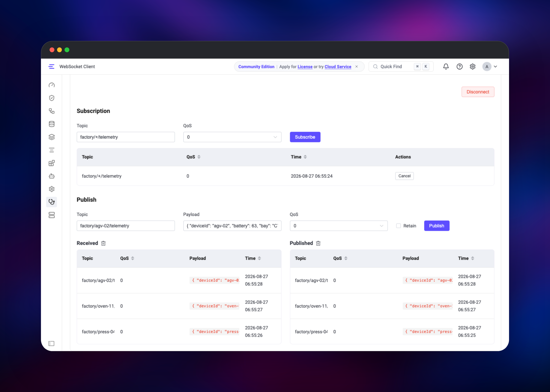Click Received row factory/oven-11 topic
Viewport: 550px width, 392px height.
(x=98, y=306)
